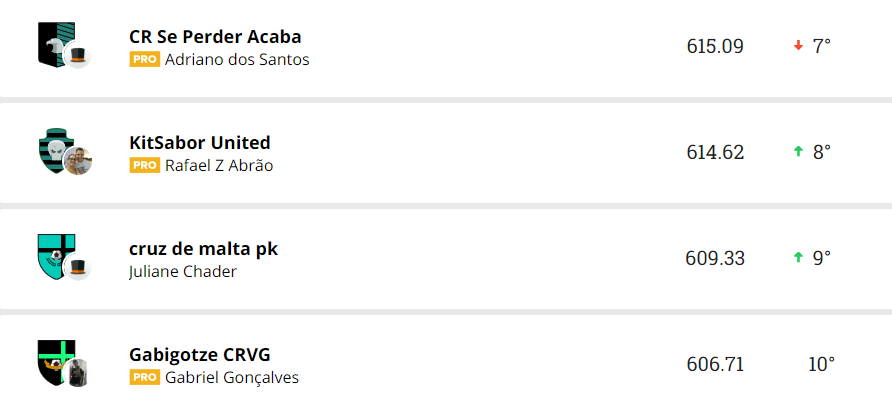Click green up arrow beside 9° rank

click(x=798, y=258)
